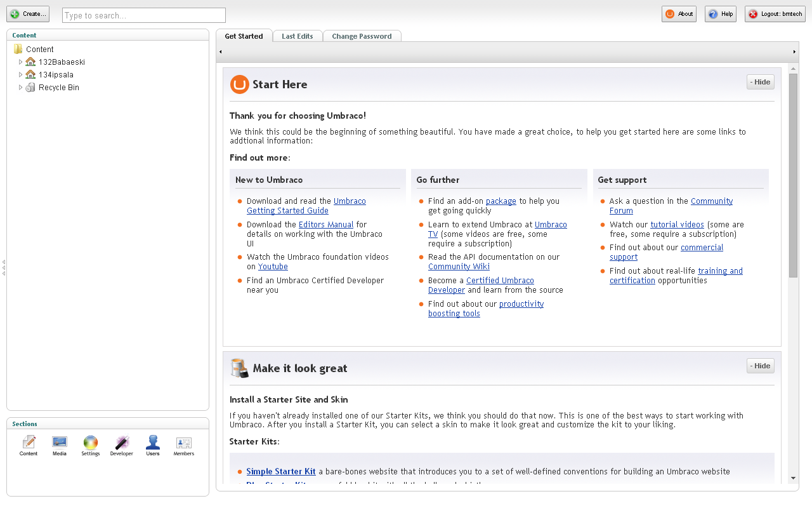Click the scrollbar down arrow

[x=794, y=478]
